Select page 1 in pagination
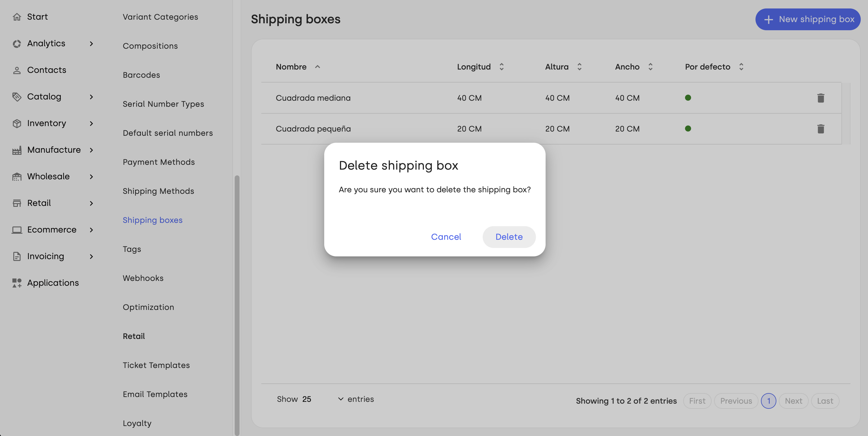Screen dimensions: 868x436 tap(768, 401)
